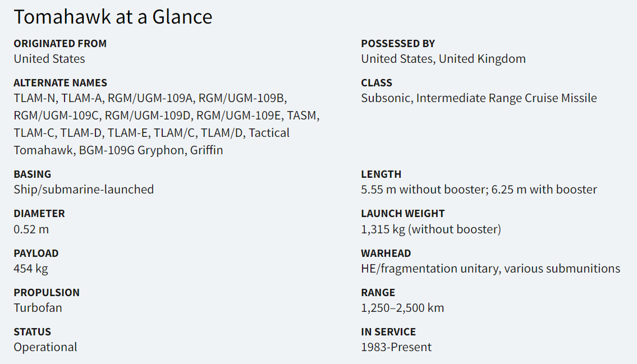The width and height of the screenshot is (637, 364).
Task: Click the "Ship/submarine-launched" value
Action: click(x=84, y=190)
